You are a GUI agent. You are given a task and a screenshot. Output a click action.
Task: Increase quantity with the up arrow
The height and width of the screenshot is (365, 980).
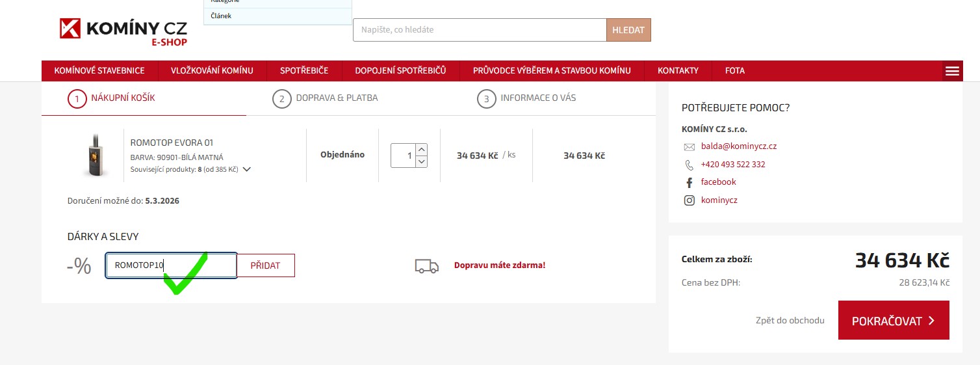[x=420, y=150]
